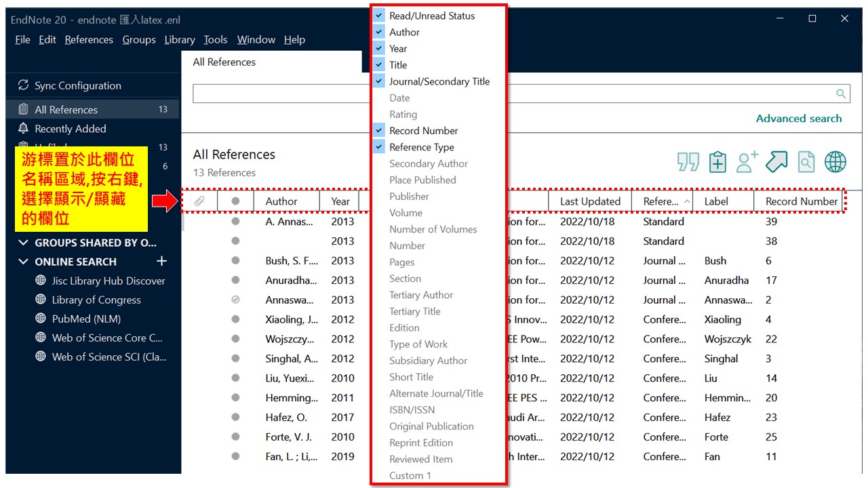868x488 pixels.
Task: Click globe icon beside PubMed (NLM)
Action: (41, 319)
